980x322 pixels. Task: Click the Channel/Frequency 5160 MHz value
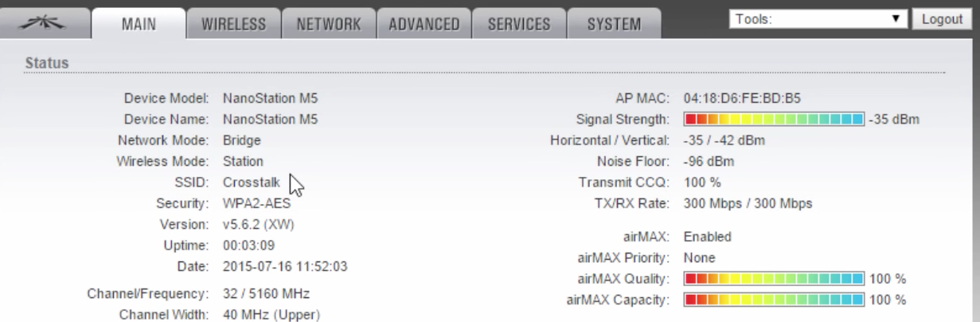click(266, 294)
